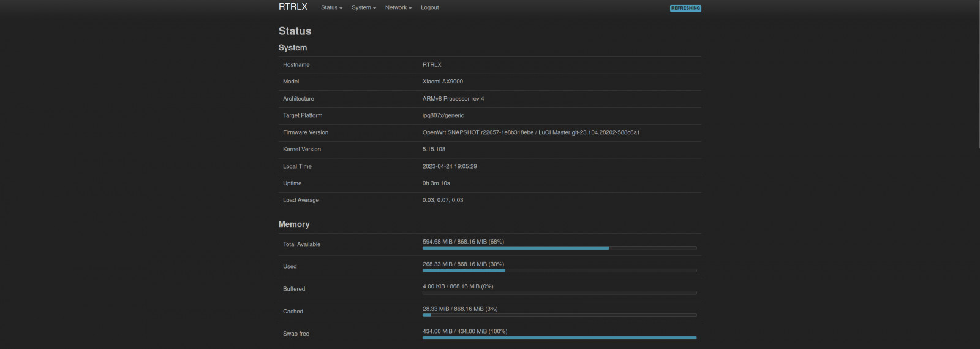Open the Network dropdown menu
This screenshot has width=980, height=349.
398,7
